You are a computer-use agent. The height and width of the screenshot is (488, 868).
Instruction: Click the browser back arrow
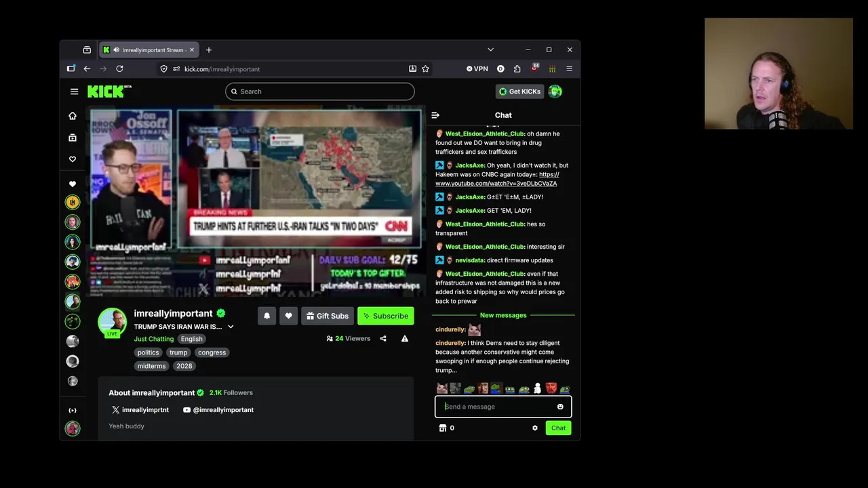(87, 68)
